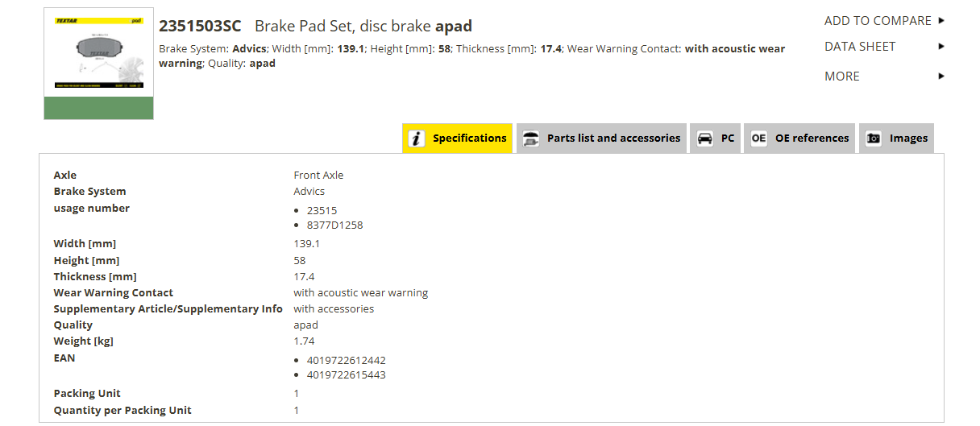Click the info icon on Specifications tab

tap(416, 139)
